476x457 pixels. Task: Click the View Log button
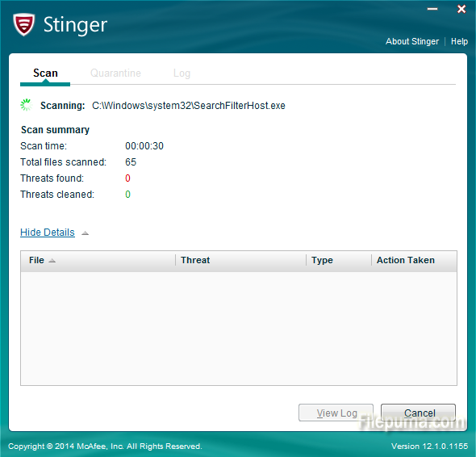(x=336, y=413)
